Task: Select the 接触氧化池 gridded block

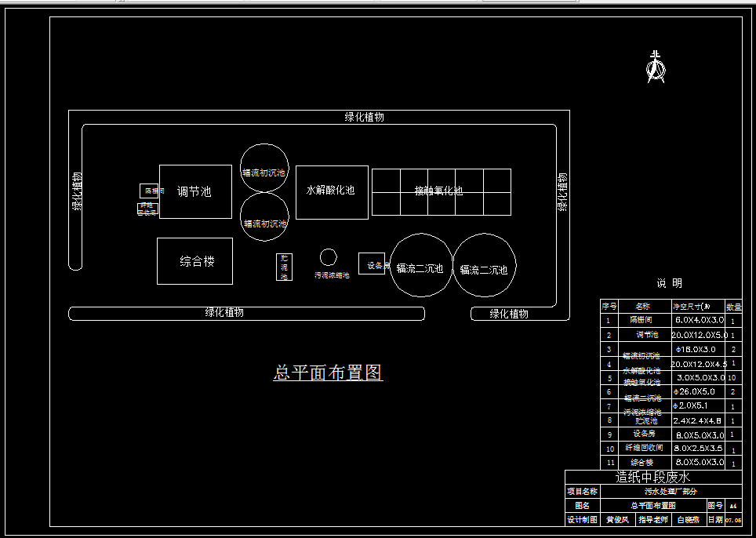Action: 442,192
